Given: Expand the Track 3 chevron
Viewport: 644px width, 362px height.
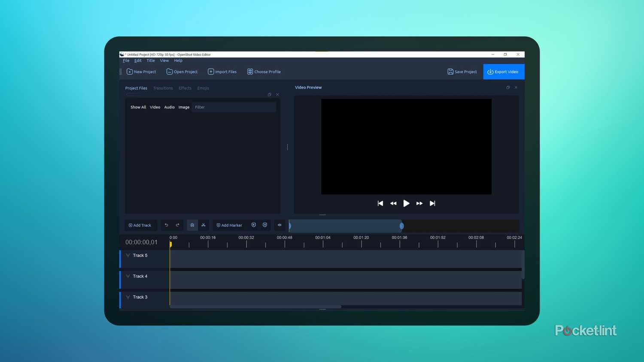Looking at the screenshot, I should [x=128, y=297].
